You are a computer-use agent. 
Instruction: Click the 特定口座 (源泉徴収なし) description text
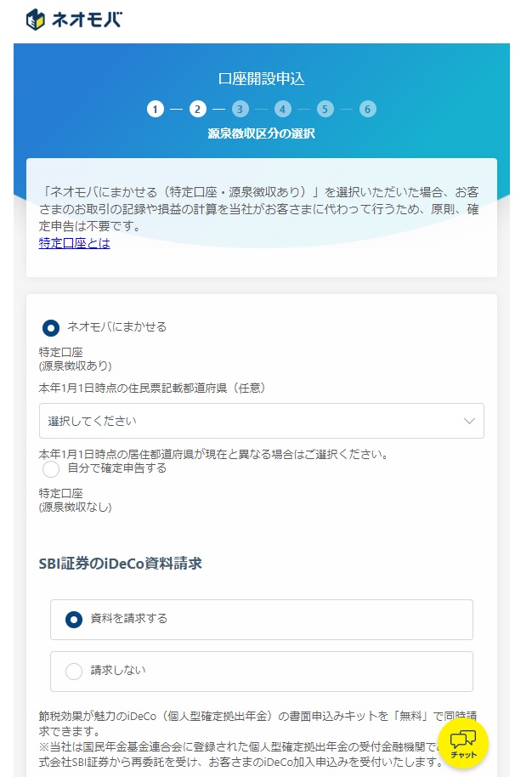coord(76,500)
